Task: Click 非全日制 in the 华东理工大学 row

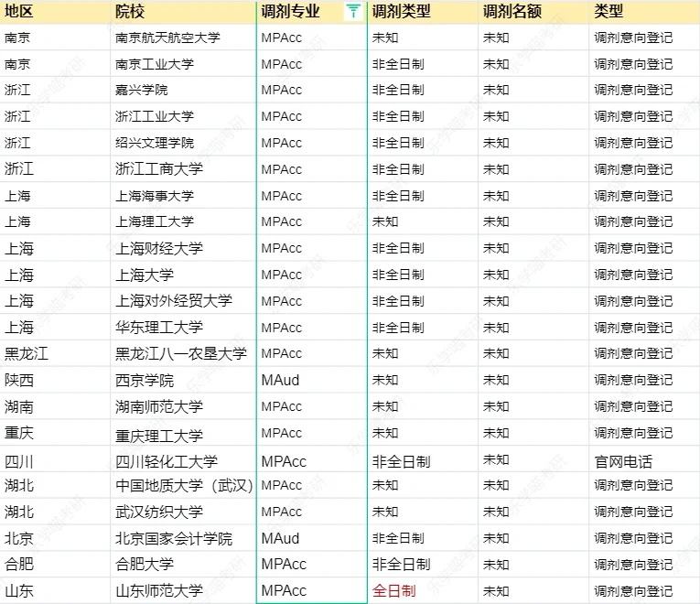Action: [x=398, y=328]
